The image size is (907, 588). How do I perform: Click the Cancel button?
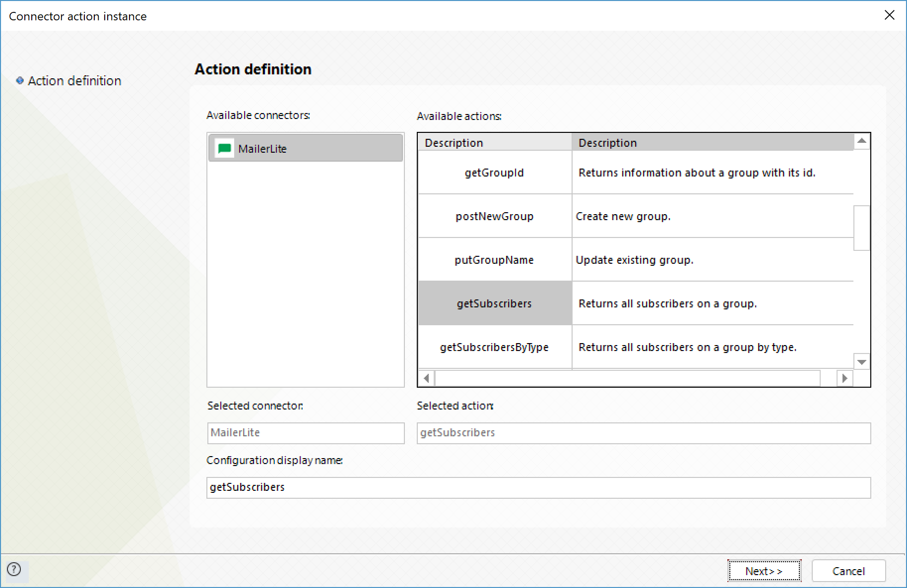(x=848, y=571)
